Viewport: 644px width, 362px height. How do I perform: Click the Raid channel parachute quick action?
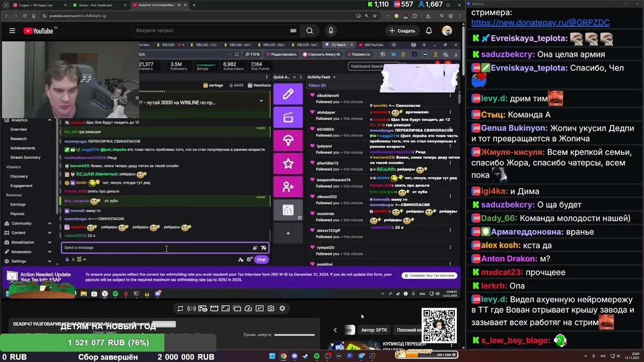(288, 141)
